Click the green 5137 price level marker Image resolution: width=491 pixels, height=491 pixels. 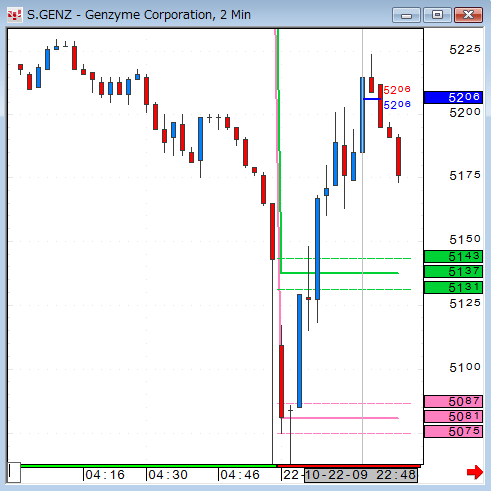(x=453, y=272)
